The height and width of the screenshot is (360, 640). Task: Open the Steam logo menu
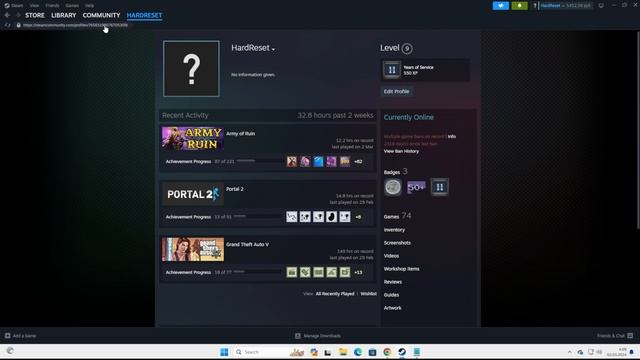(x=13, y=5)
